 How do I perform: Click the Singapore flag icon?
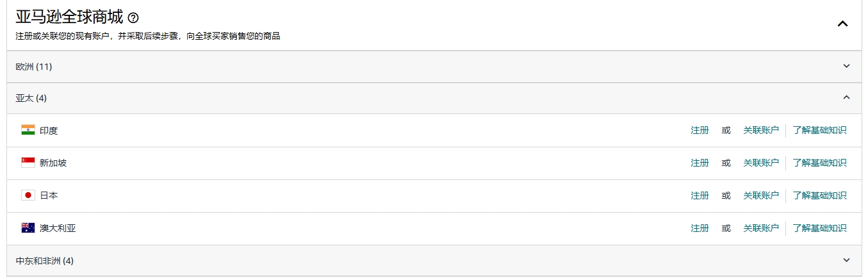[x=28, y=163]
